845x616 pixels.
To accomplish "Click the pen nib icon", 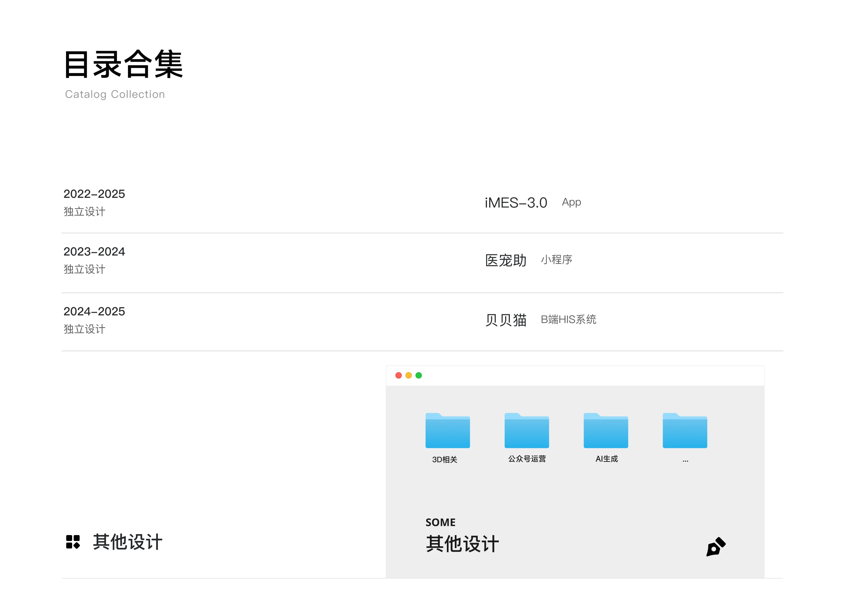I will (x=715, y=547).
